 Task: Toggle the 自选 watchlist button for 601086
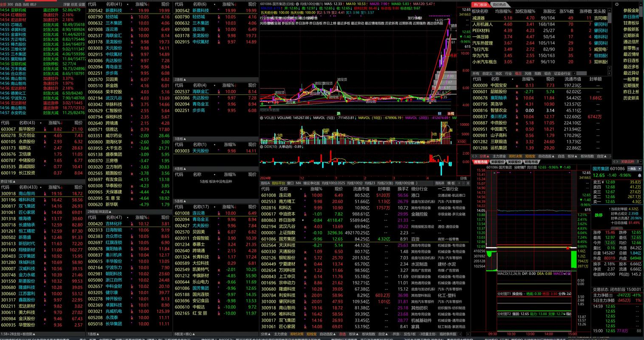632,169
